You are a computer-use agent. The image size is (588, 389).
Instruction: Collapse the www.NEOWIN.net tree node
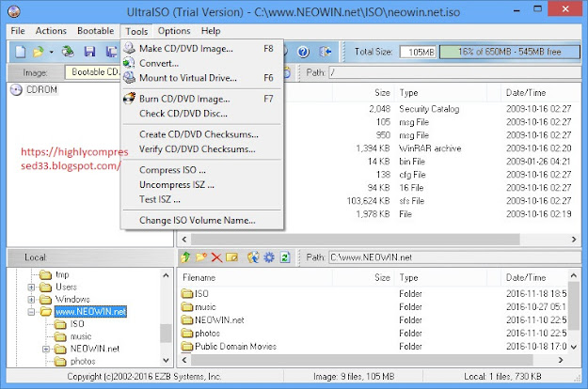31,312
